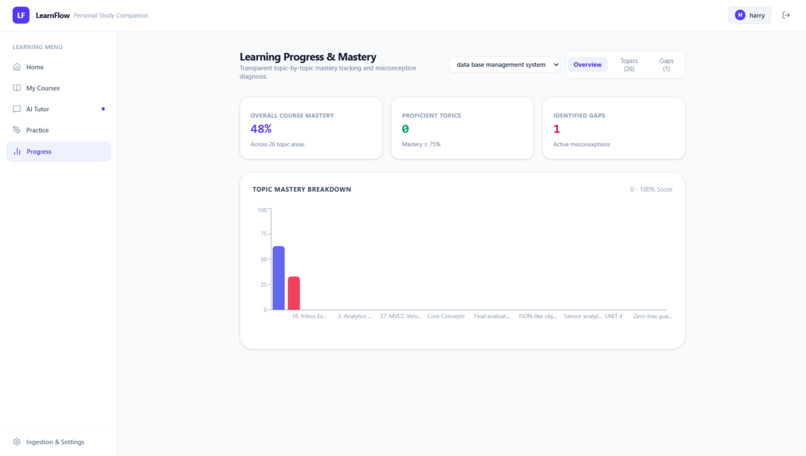This screenshot has height=456, width=806.
Task: Open the course selection dropdown
Action: pyautogui.click(x=504, y=65)
